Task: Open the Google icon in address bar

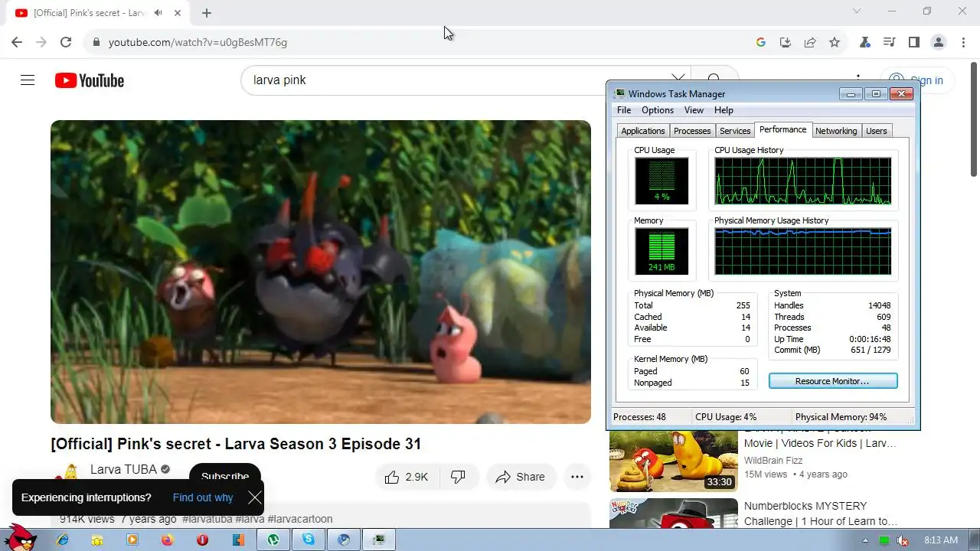Action: [761, 42]
